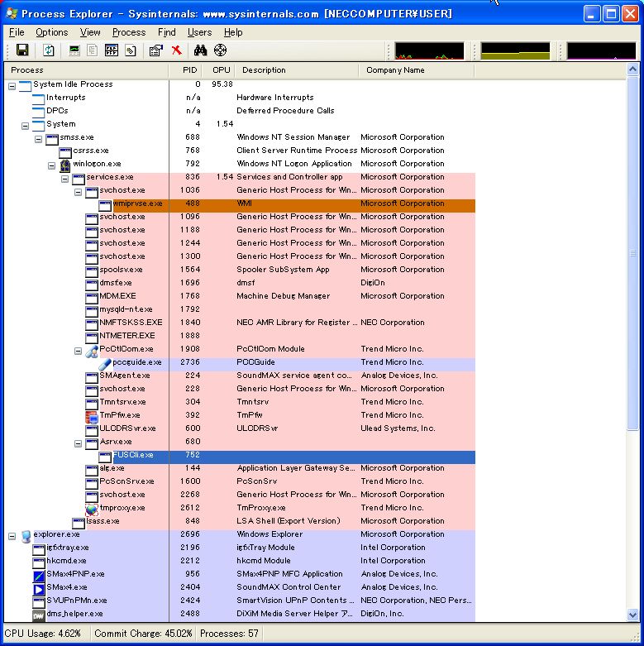Screen dimensions: 644x646
Task: Click the red X Kill Process icon
Action: point(176,50)
